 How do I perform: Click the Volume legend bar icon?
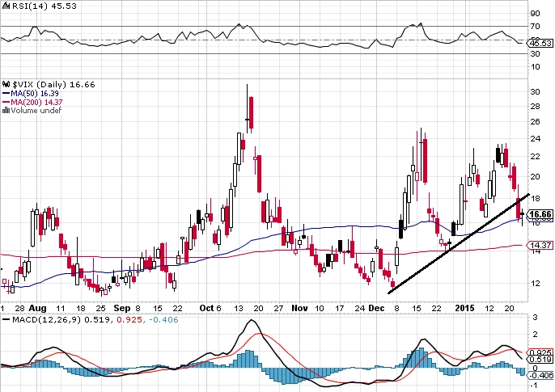(x=5, y=110)
